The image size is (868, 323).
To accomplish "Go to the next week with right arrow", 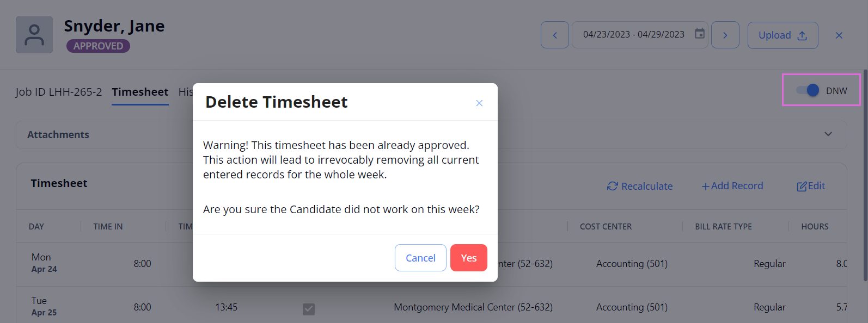I will point(725,35).
